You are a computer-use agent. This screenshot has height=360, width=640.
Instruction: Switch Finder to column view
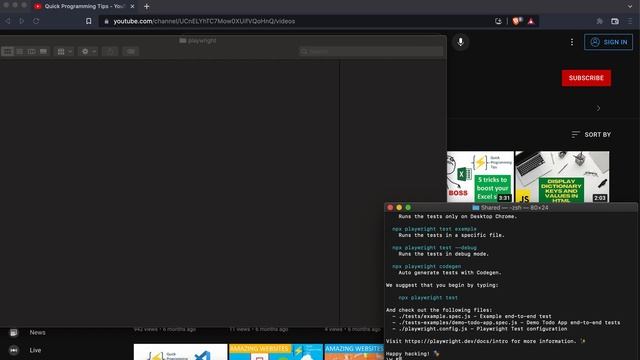tap(31, 51)
